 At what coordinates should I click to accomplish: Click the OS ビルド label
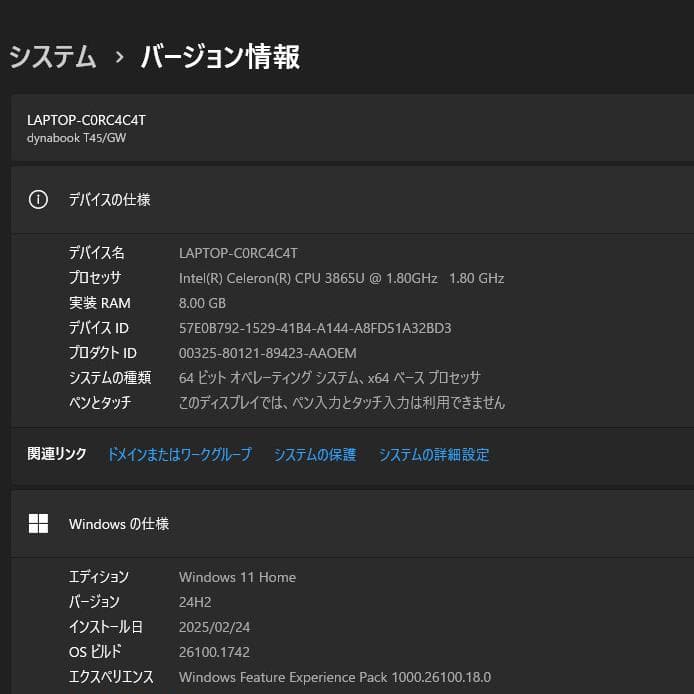(x=95, y=652)
